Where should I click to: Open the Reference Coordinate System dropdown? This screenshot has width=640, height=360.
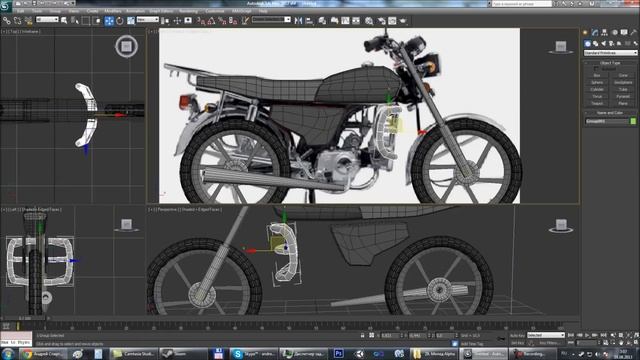point(148,20)
